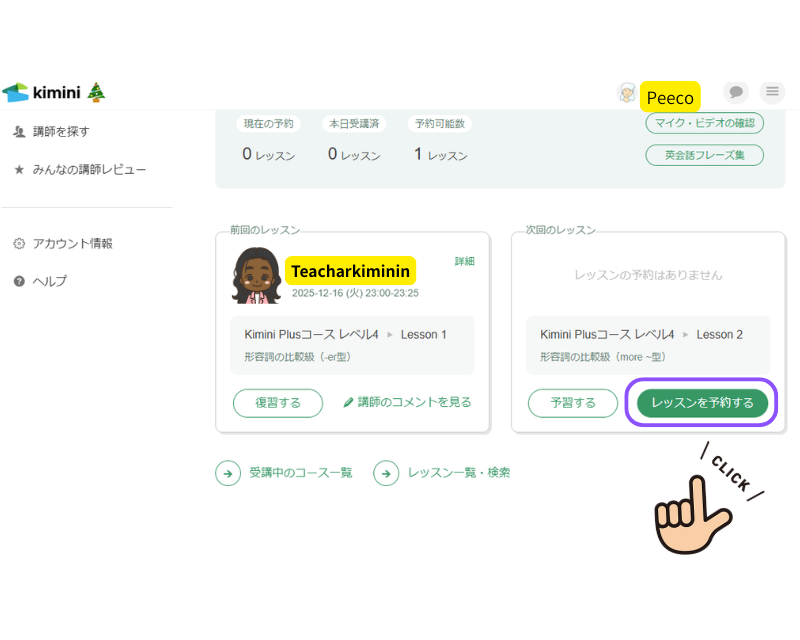Open the chat messages speech bubble icon

(736, 93)
